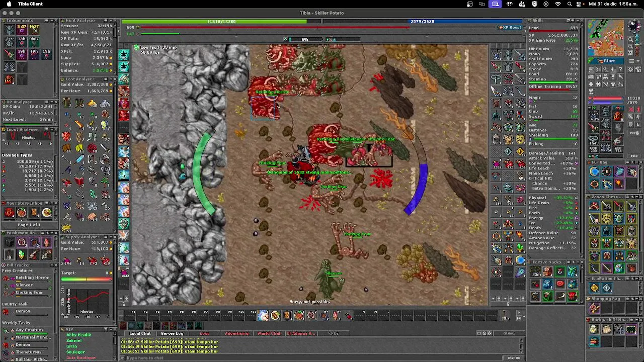Collapse the Kill Tracker panel
This screenshot has width=644, height=362.
(51, 265)
